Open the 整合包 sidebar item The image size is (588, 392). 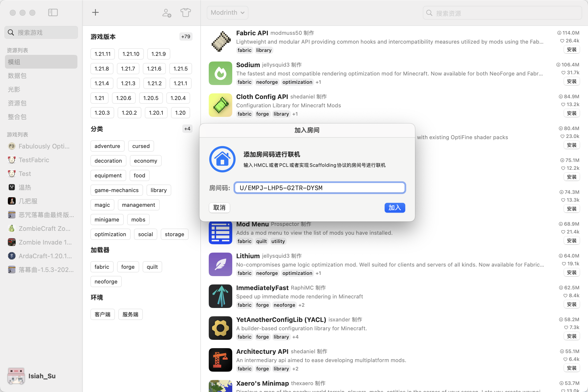(17, 117)
